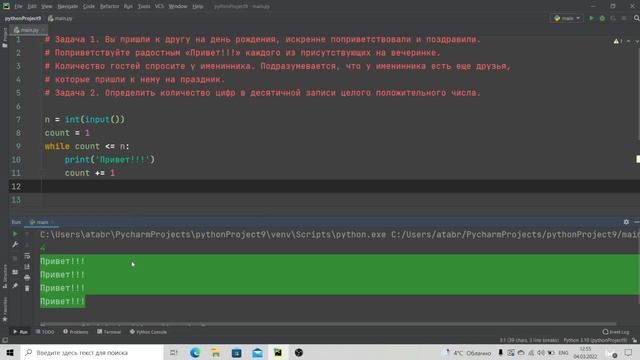Open the VCS menu

pos(159,6)
